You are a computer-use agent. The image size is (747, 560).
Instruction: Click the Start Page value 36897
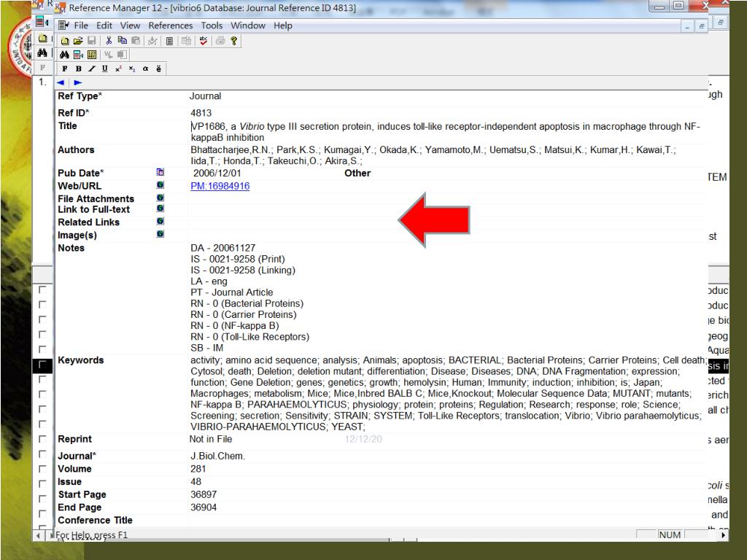click(x=204, y=495)
